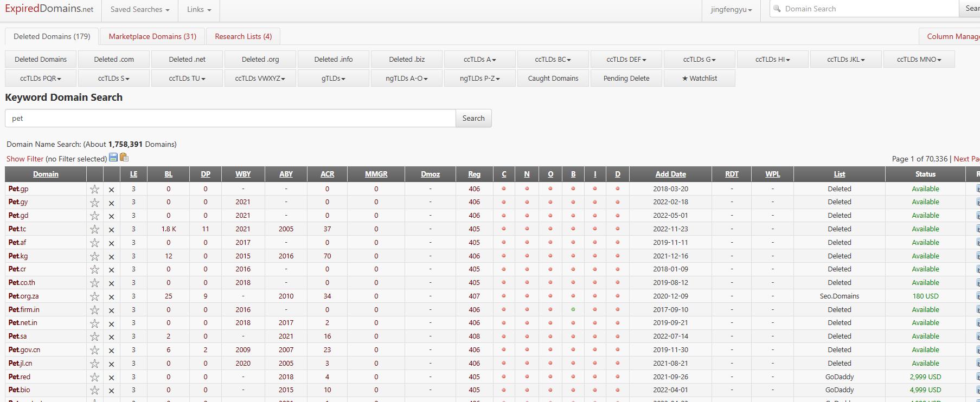Expand the Saved Searches dropdown
Viewport: 980px width, 402px height.
pyautogui.click(x=139, y=10)
